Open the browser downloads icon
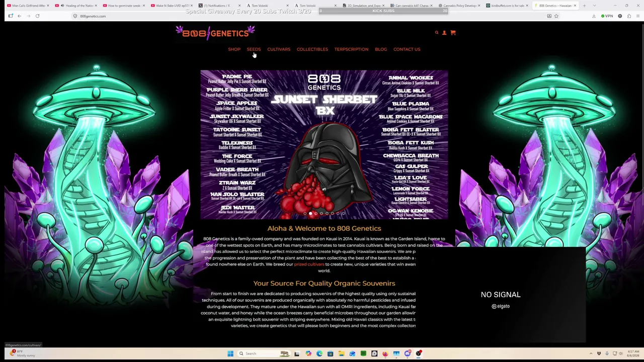The image size is (644, 362). (x=594, y=16)
